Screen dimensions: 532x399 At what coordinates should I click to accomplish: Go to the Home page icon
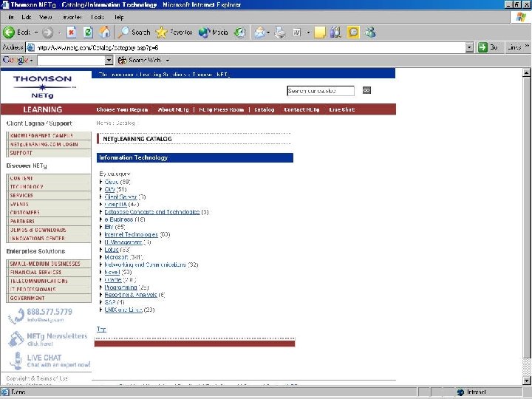(104, 33)
